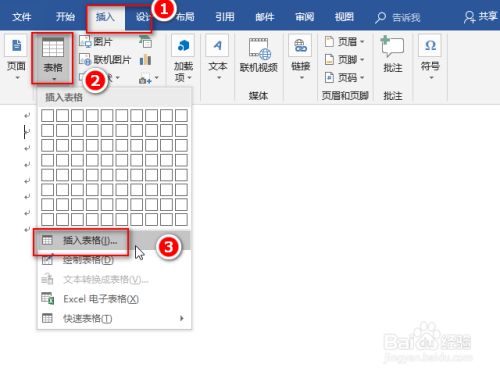The height and width of the screenshot is (375, 500).
Task: Switch to the 视图 (View) tab
Action: click(x=344, y=17)
